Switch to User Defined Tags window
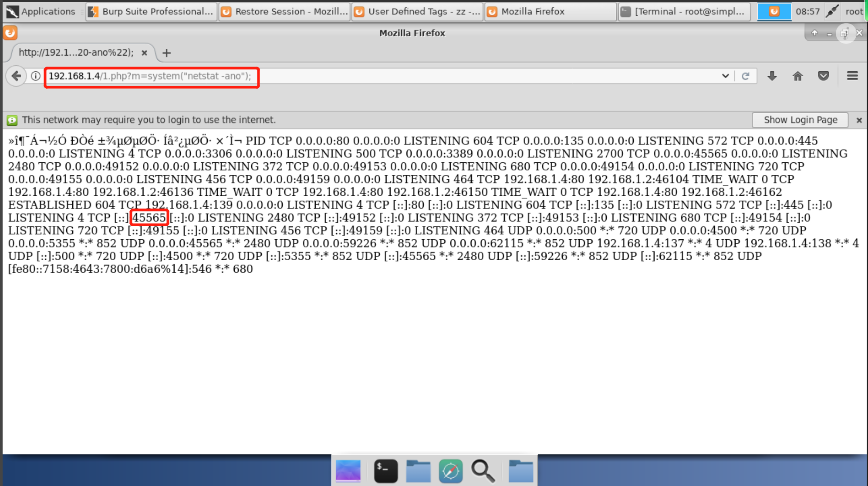Screen dimensions: 868x486 coord(417,11)
